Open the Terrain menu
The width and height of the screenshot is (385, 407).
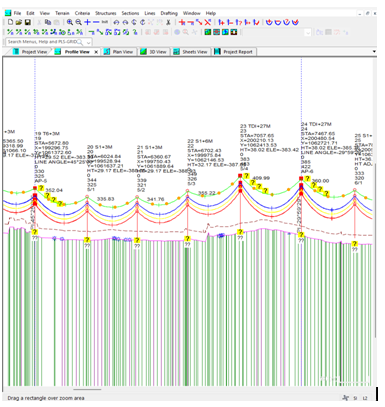(x=62, y=13)
